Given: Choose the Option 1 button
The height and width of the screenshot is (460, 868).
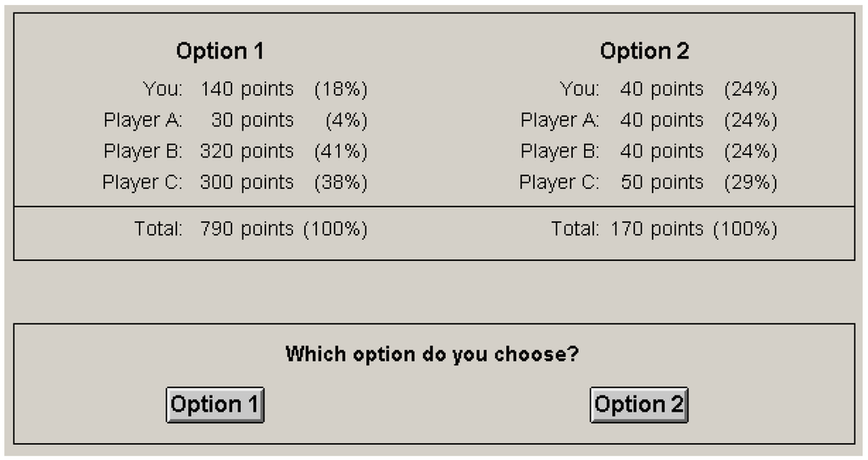Looking at the screenshot, I should point(215,405).
